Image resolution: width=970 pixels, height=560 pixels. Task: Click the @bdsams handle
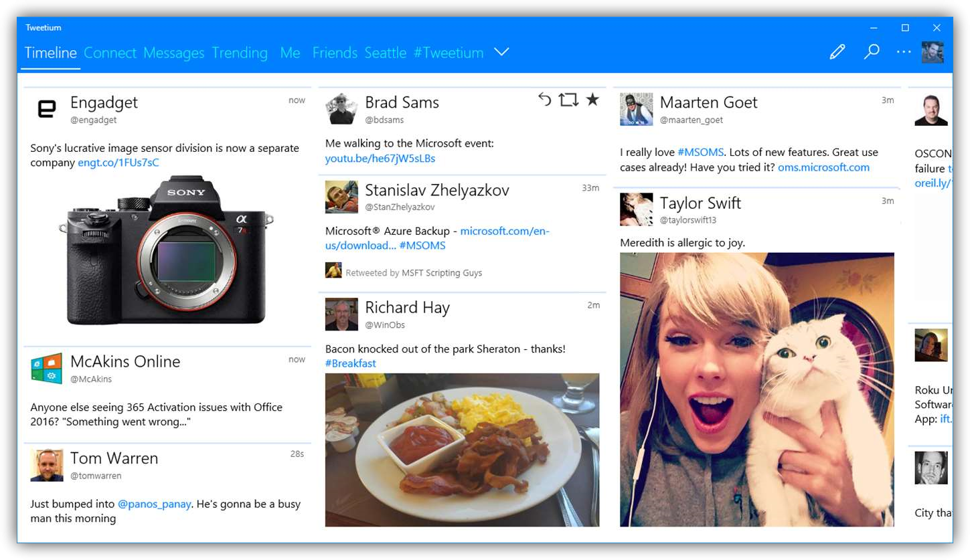(384, 120)
